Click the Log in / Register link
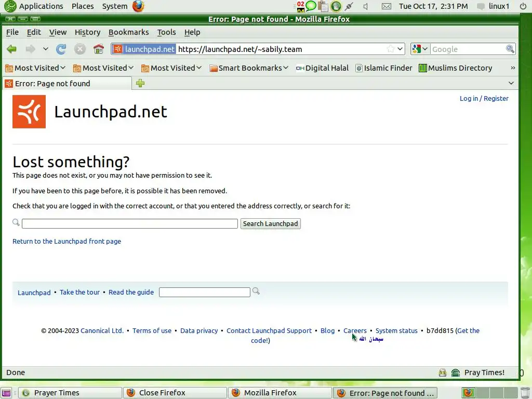This screenshot has width=532, height=399. 484,98
